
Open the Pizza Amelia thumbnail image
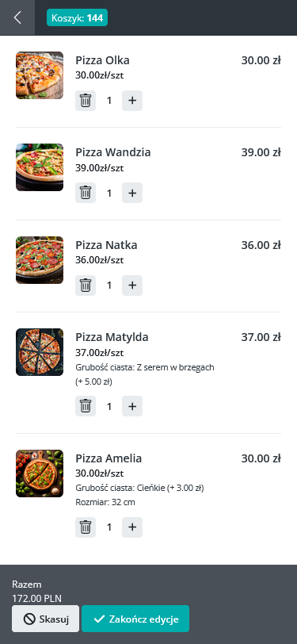pyautogui.click(x=40, y=473)
